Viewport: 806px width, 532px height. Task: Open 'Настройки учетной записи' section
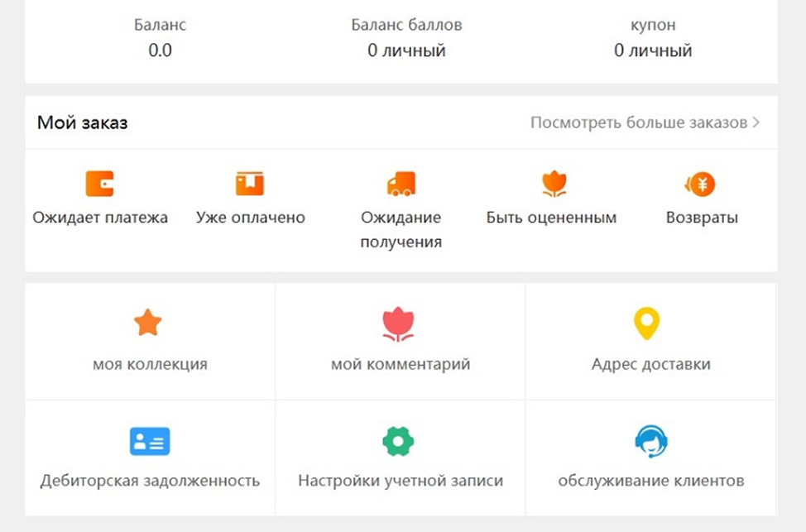pos(401,479)
